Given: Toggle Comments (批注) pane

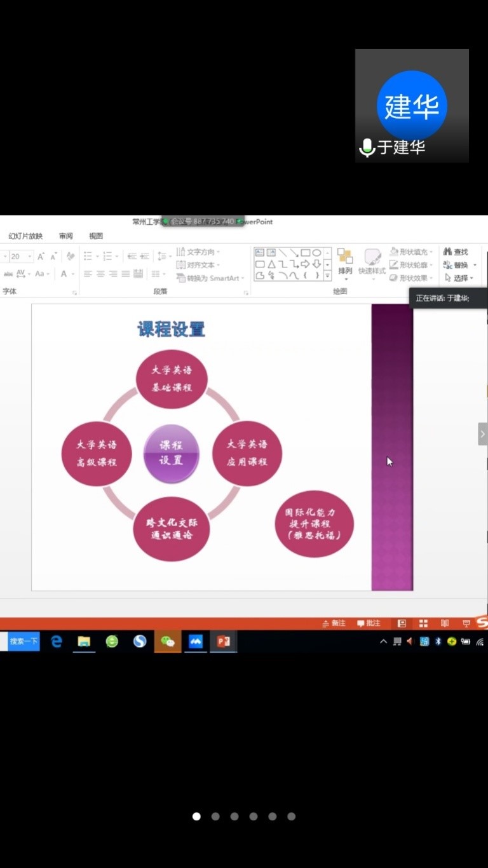Looking at the screenshot, I should point(369,623).
